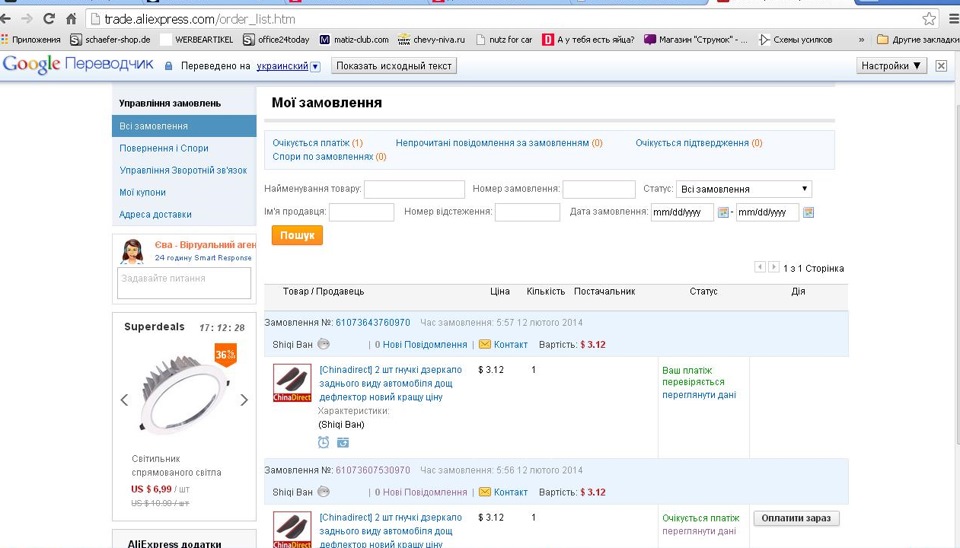This screenshot has width=960, height=548.
Task: Open calendar icon for end order date
Action: (808, 212)
